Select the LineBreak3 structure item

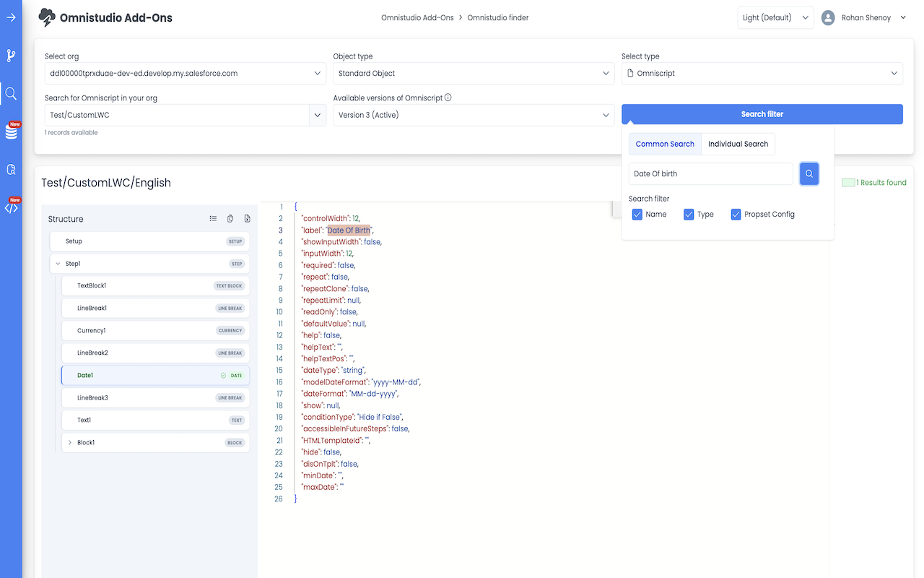pyautogui.click(x=156, y=398)
